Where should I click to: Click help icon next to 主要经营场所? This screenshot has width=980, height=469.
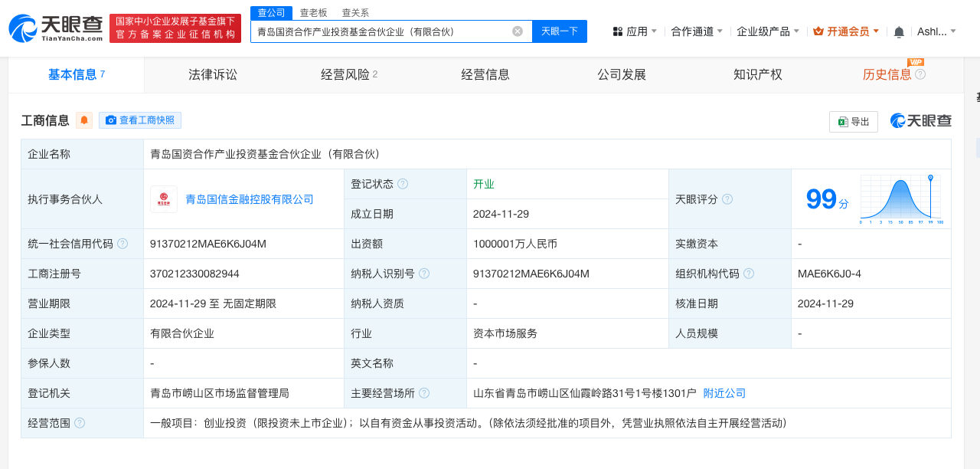click(x=424, y=393)
